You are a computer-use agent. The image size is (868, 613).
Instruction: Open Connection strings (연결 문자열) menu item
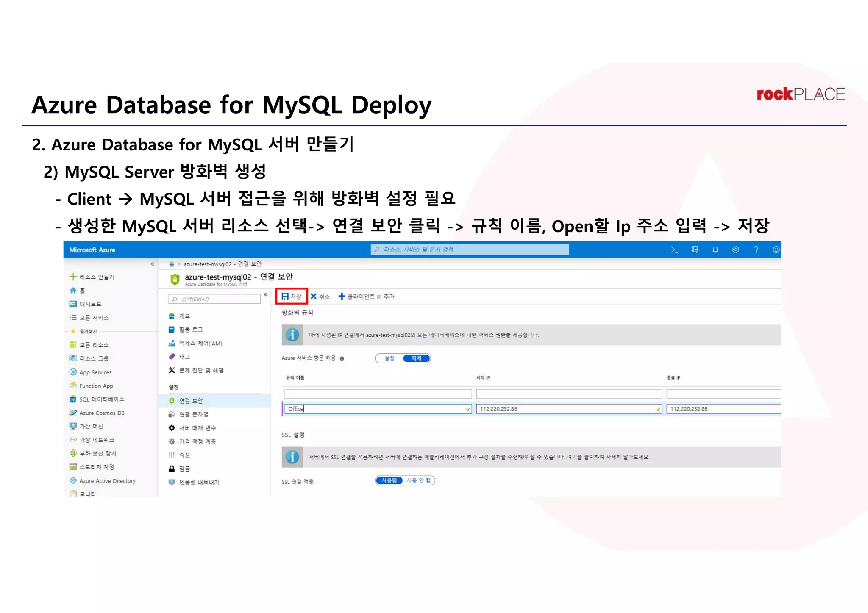coord(189,414)
